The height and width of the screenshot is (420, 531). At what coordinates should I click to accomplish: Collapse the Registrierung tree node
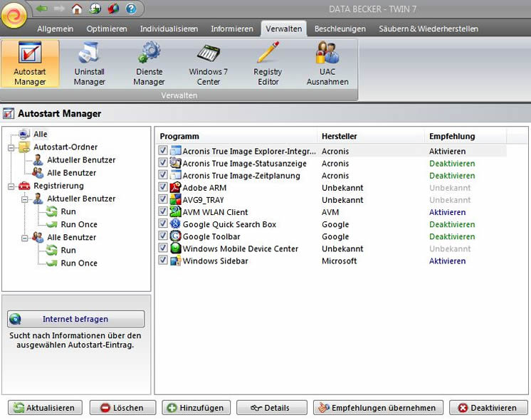tap(11, 187)
